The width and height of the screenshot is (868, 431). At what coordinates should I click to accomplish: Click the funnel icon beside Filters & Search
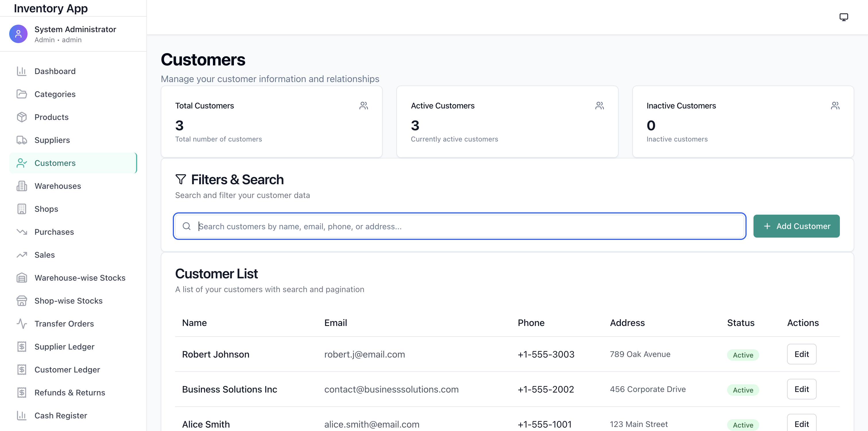click(x=181, y=179)
